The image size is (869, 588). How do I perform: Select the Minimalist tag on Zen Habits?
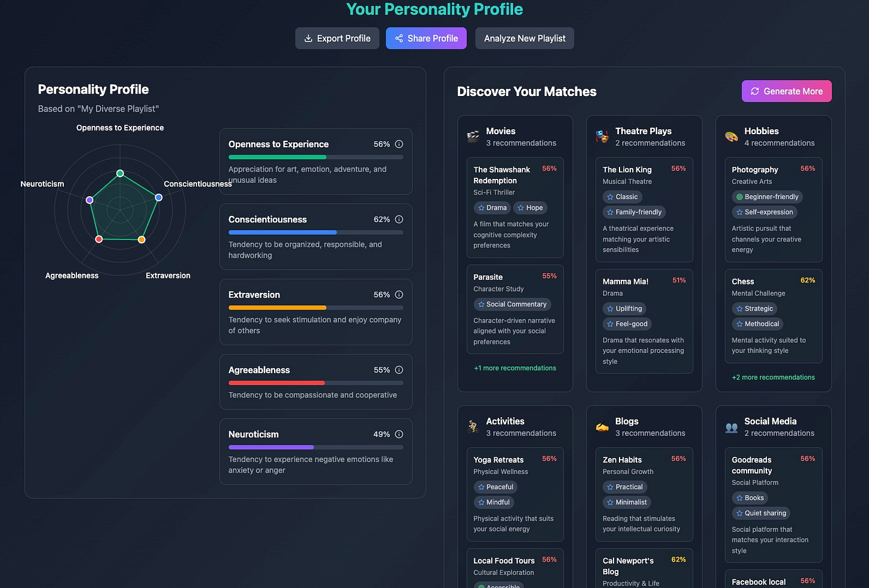point(627,503)
